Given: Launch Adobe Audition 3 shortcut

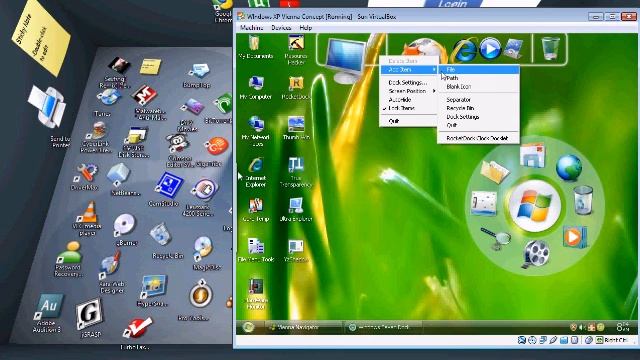Looking at the screenshot, I should pyautogui.click(x=49, y=307).
